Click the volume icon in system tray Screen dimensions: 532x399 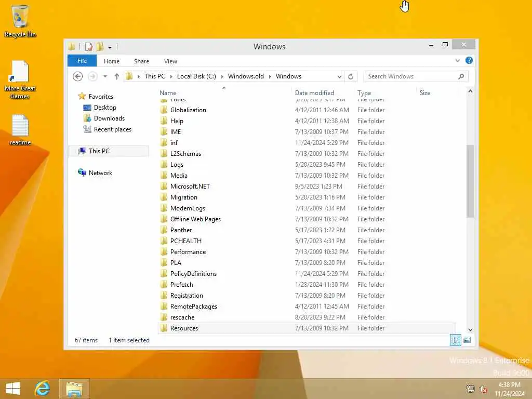point(483,389)
